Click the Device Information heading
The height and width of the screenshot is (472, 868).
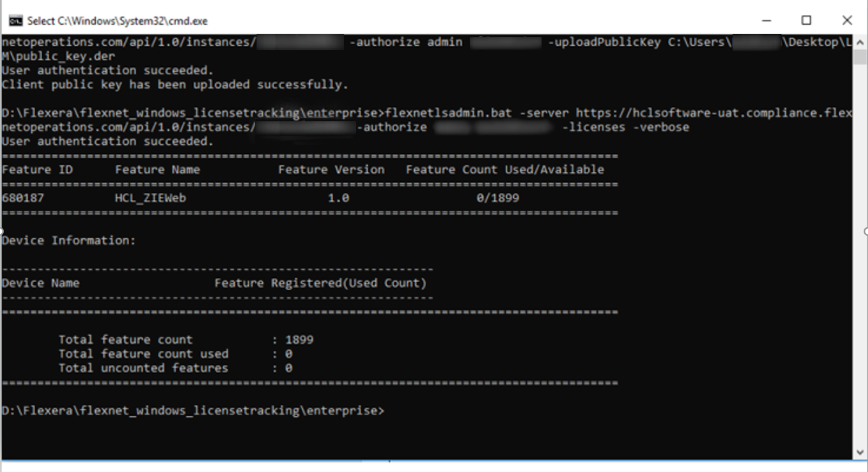point(69,240)
